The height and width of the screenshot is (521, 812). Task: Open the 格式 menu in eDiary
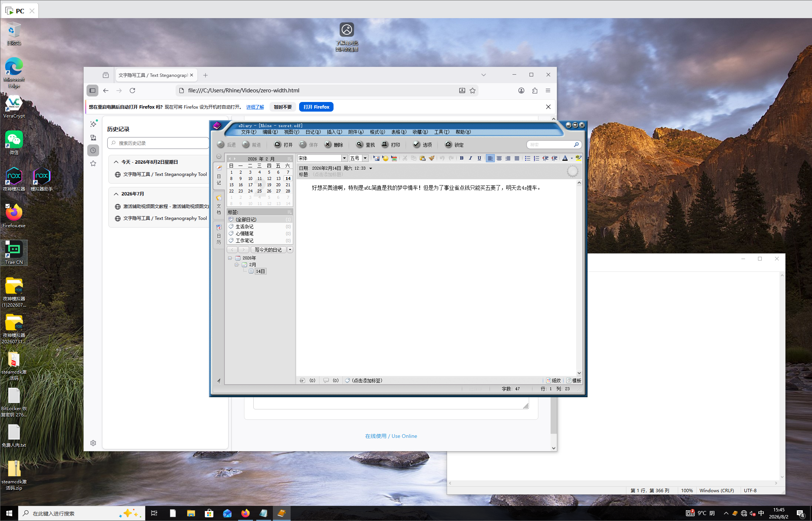[377, 132]
